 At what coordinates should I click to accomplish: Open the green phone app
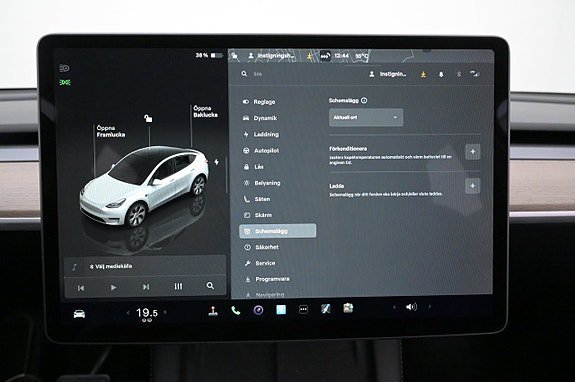pos(236,311)
